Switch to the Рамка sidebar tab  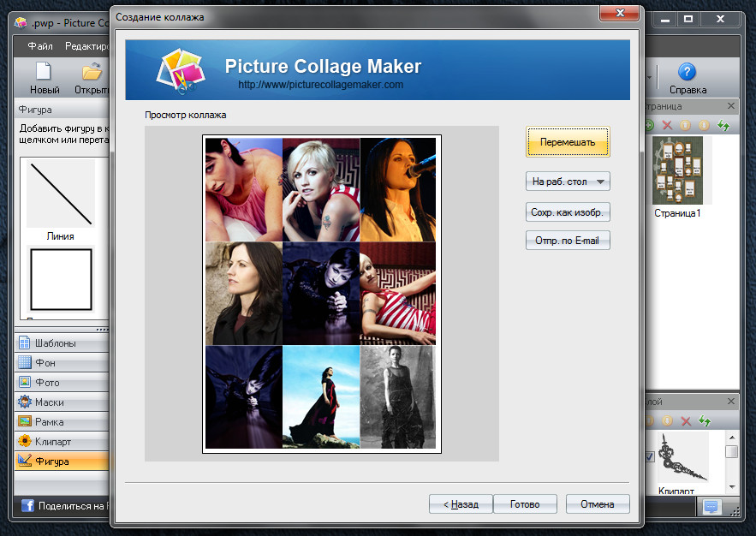click(x=62, y=422)
